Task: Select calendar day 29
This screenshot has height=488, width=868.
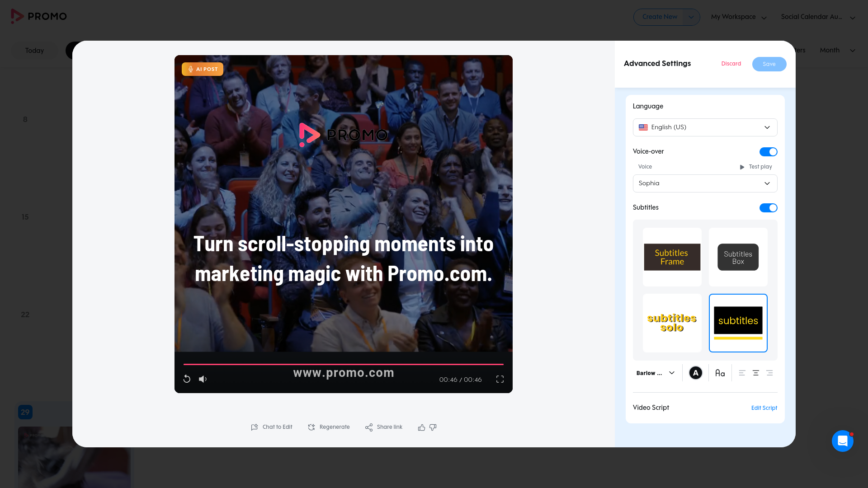Action: point(25,412)
